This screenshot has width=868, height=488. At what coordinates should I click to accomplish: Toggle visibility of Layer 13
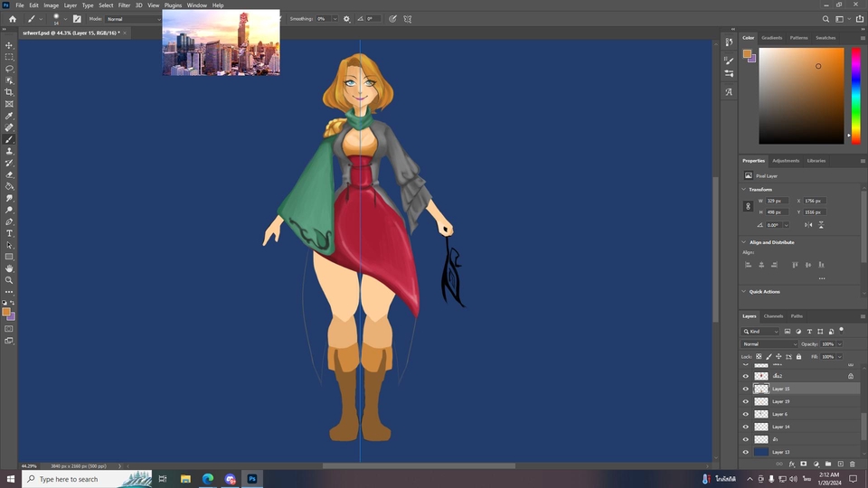click(746, 452)
